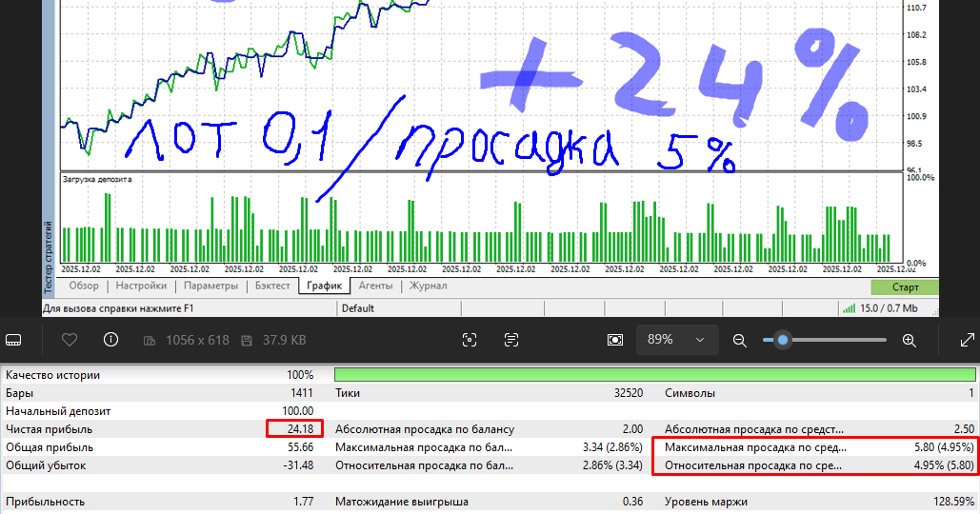Switch to the Настройки tab
The height and width of the screenshot is (514, 980).
141,286
